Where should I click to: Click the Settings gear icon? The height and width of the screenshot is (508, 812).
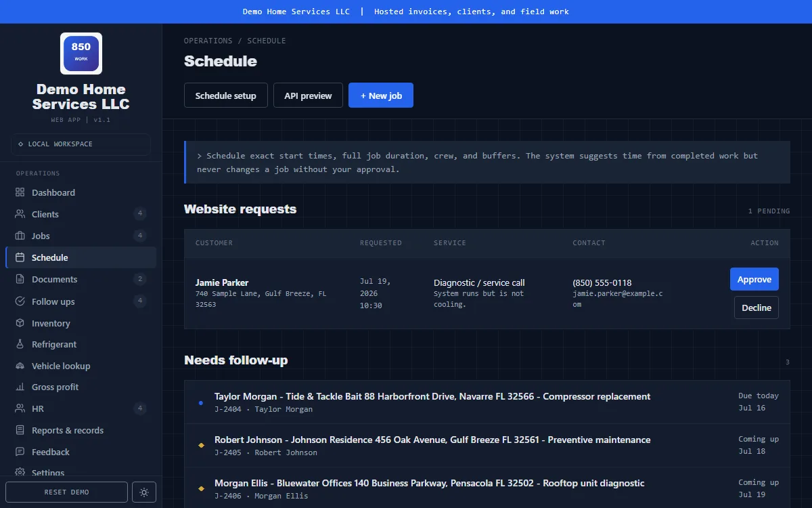[x=20, y=472]
